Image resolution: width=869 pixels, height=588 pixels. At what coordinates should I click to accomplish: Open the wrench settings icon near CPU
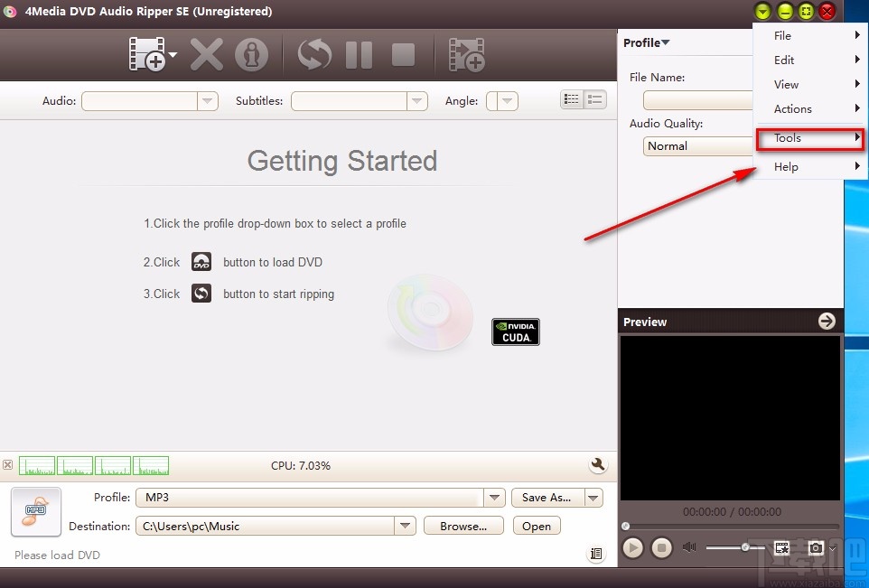(x=597, y=465)
